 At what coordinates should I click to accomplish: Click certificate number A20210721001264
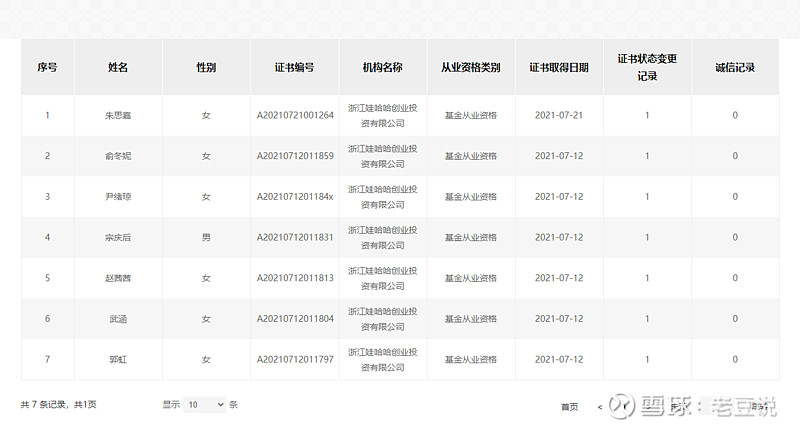click(x=295, y=115)
